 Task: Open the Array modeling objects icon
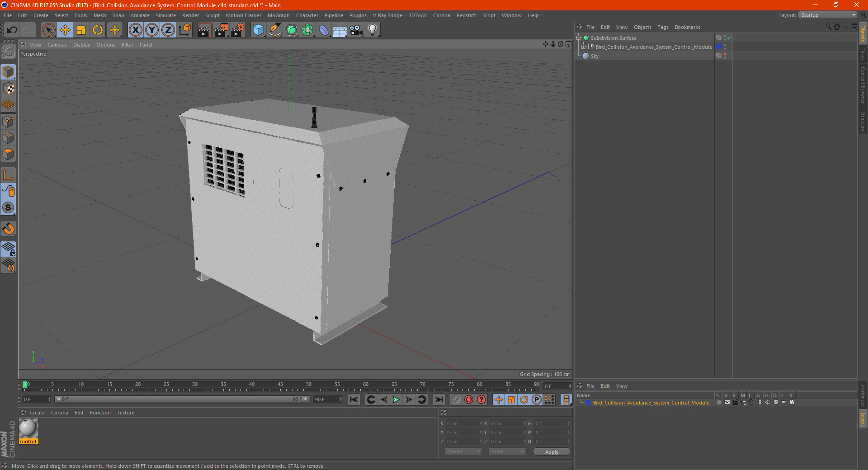(307, 30)
